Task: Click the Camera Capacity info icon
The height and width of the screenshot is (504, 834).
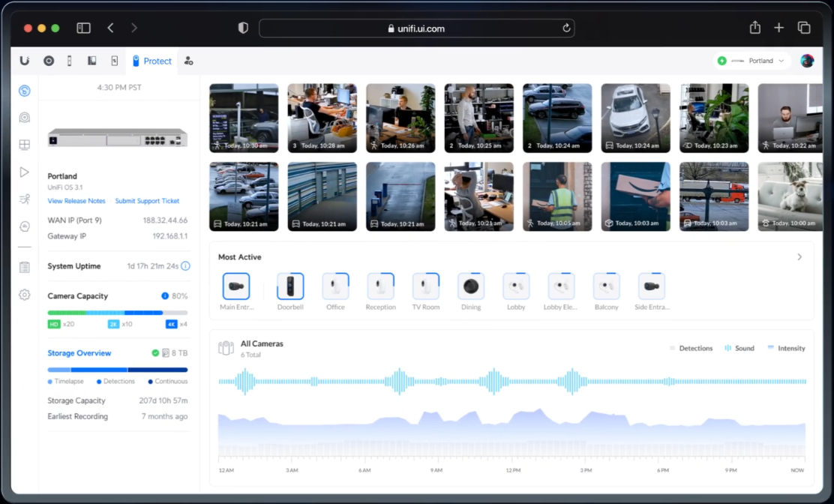Action: pyautogui.click(x=165, y=295)
